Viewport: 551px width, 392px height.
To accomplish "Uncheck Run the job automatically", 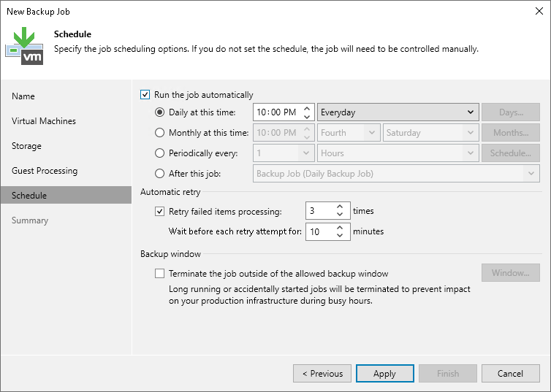I will click(x=145, y=95).
